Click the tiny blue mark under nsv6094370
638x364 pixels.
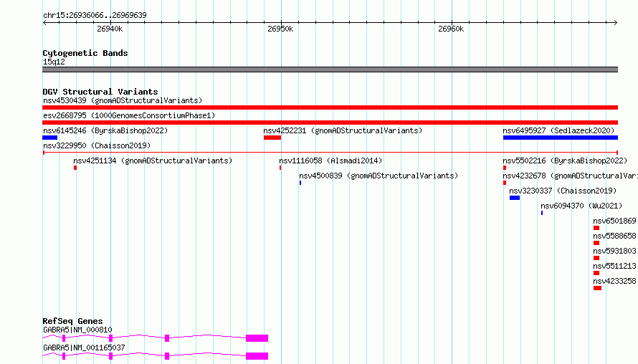coord(542,213)
